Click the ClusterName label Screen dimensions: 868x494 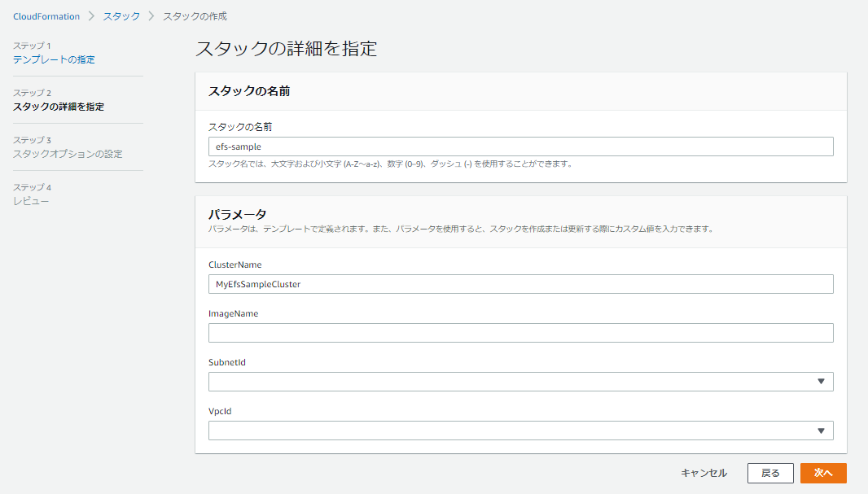[x=235, y=265]
